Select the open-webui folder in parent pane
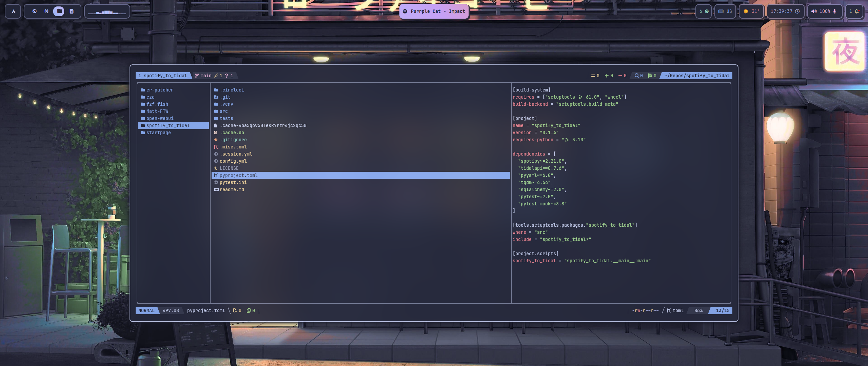The height and width of the screenshot is (366, 868). pyautogui.click(x=160, y=118)
